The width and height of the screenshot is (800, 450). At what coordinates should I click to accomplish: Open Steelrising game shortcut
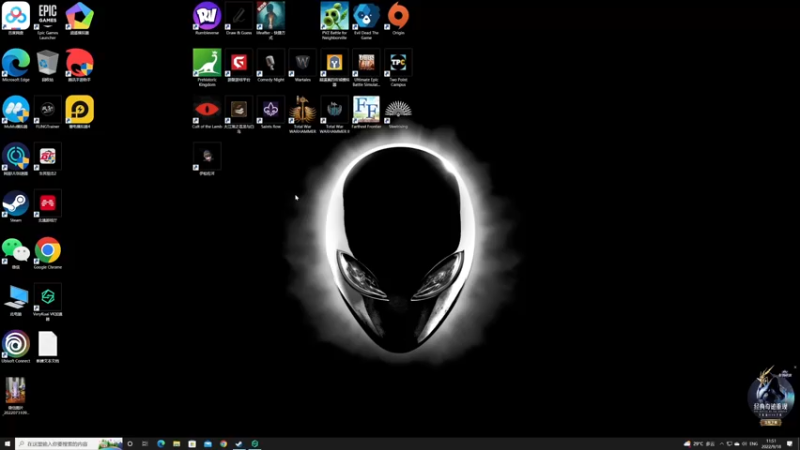398,112
